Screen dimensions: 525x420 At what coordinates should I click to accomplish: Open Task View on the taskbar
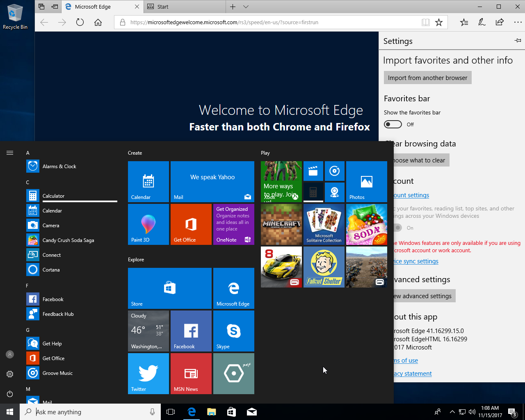click(x=171, y=412)
